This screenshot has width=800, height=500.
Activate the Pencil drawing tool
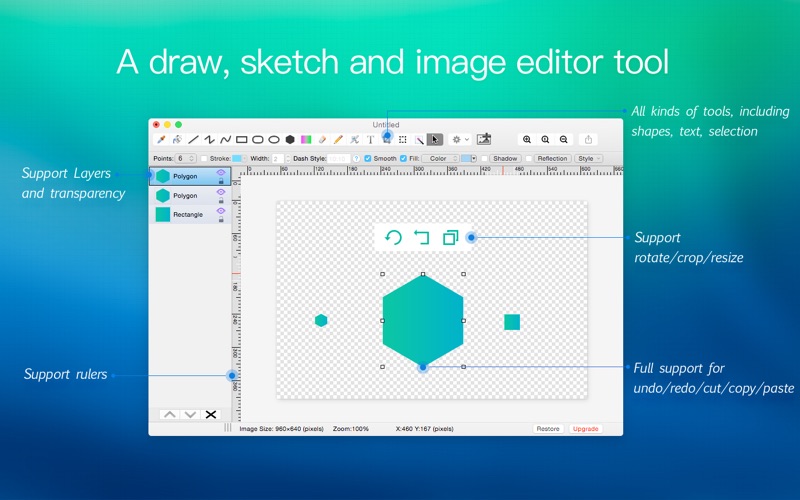(x=338, y=139)
